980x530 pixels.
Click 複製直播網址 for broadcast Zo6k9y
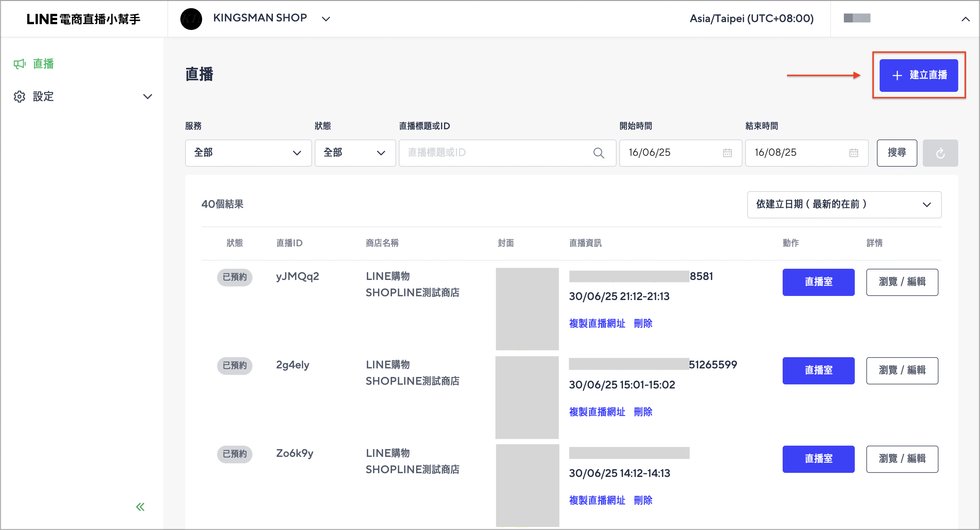(597, 500)
